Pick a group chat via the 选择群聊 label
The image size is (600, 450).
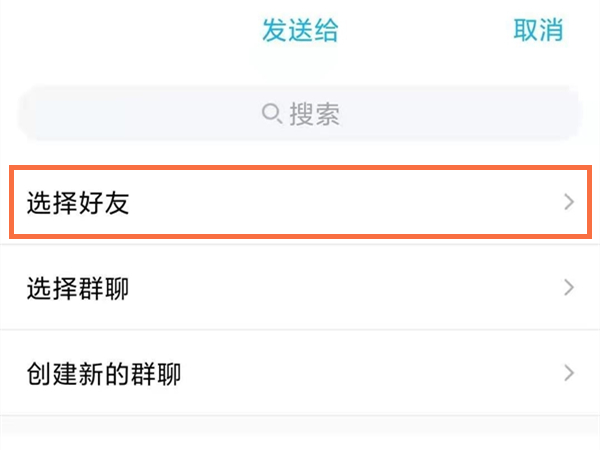[x=78, y=289]
